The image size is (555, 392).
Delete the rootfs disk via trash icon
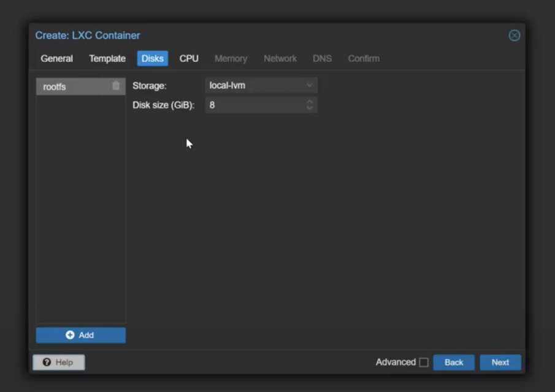[x=116, y=86]
